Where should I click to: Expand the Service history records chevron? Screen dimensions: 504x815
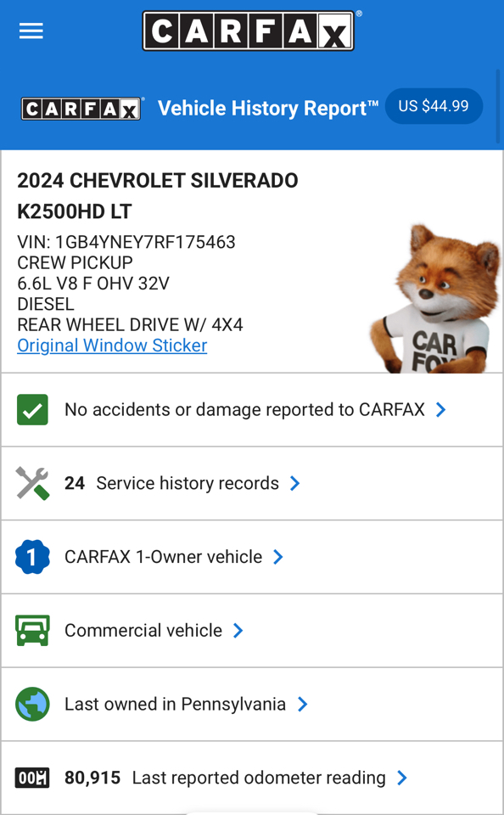[294, 483]
